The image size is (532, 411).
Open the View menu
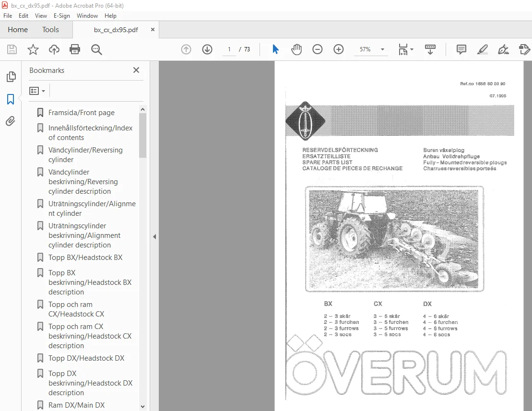41,16
